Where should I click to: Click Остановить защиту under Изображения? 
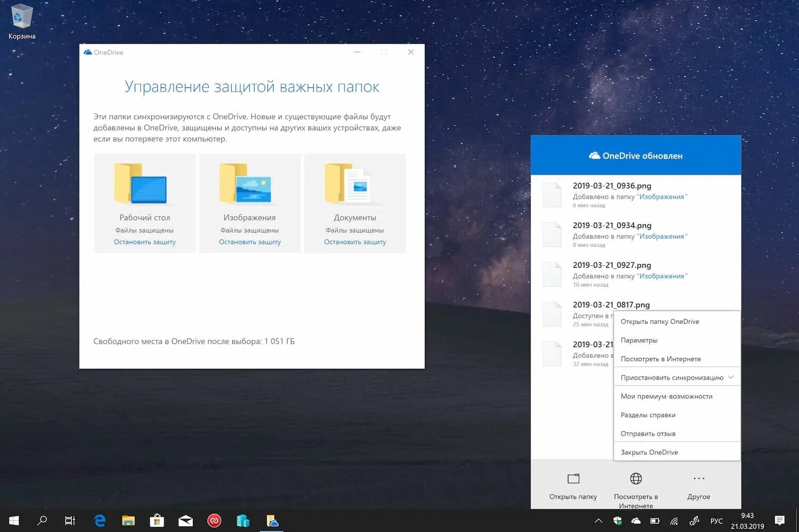click(x=249, y=242)
